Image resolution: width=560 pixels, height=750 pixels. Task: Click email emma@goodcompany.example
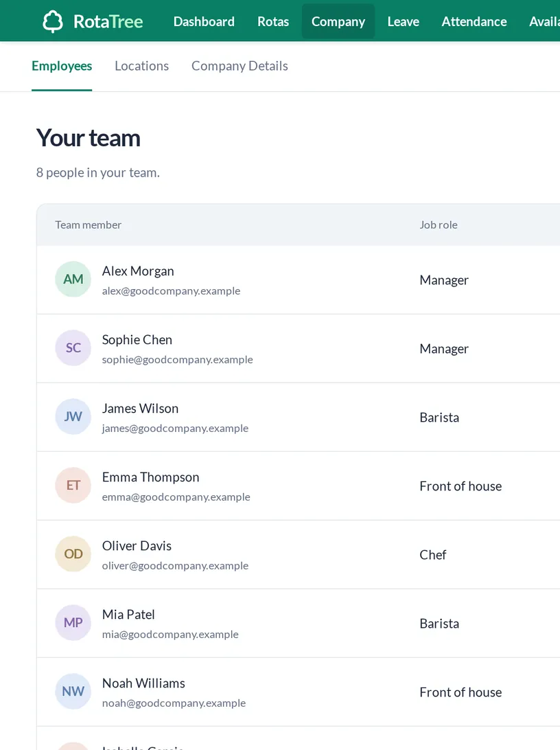[176, 497]
